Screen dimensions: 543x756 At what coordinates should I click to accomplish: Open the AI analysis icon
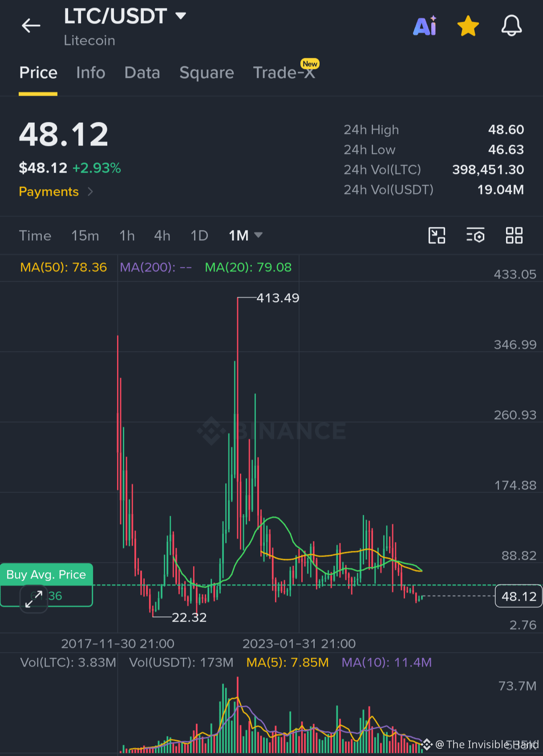pos(425,26)
